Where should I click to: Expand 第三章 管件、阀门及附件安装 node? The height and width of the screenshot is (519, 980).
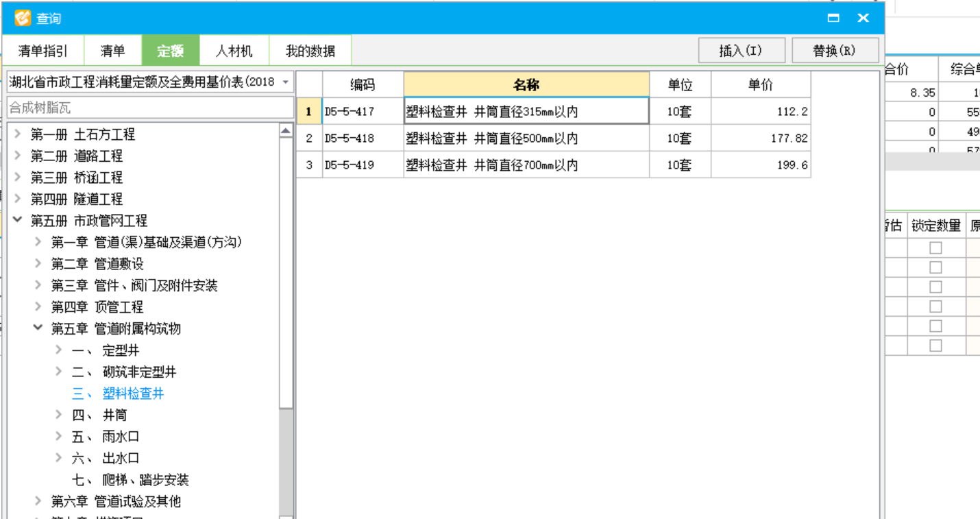38,285
